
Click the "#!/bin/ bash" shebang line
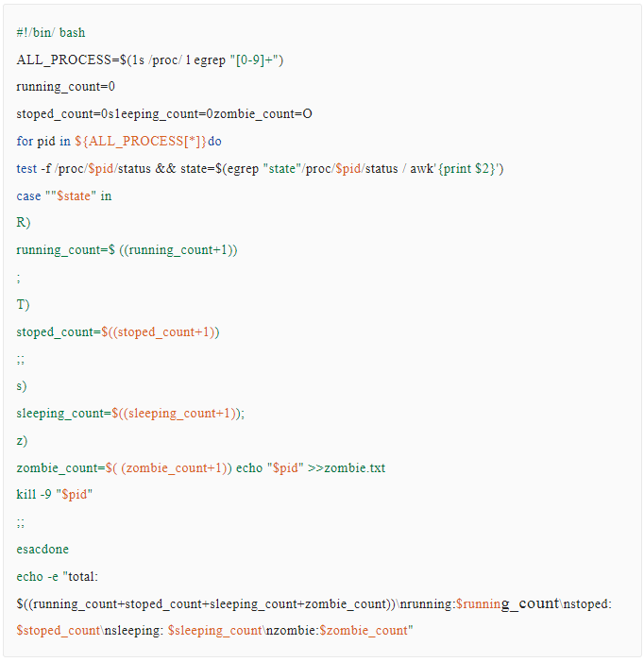point(51,33)
